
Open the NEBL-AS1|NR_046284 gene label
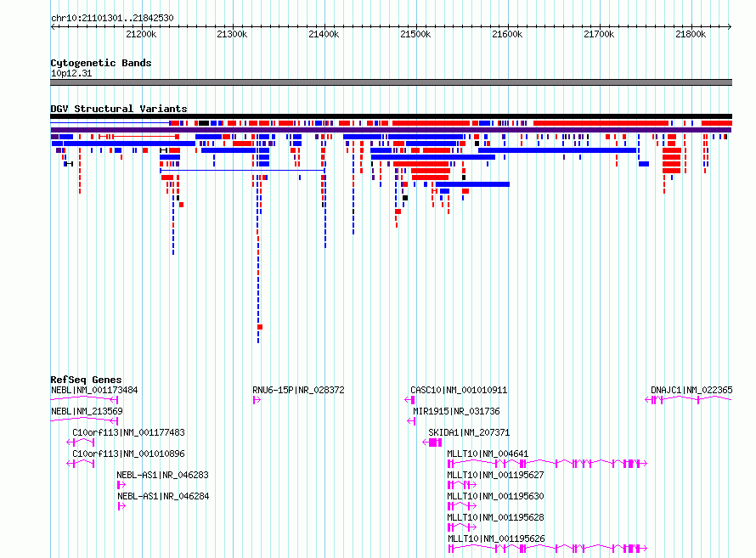pyautogui.click(x=163, y=496)
